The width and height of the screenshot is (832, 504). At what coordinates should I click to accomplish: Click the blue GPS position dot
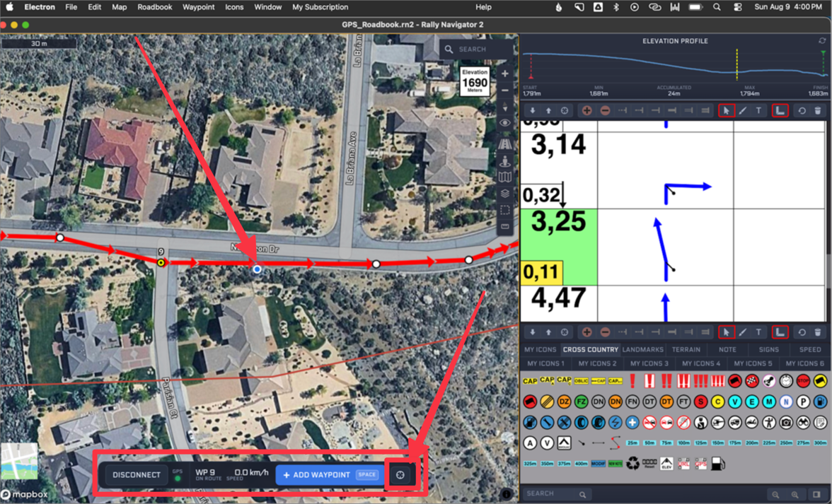click(257, 269)
